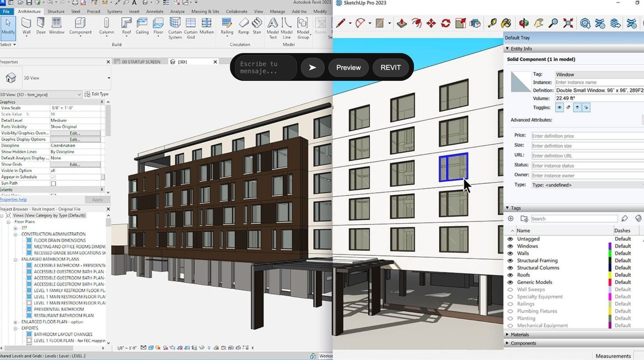Collapse the Entity Info panel

coord(508,49)
